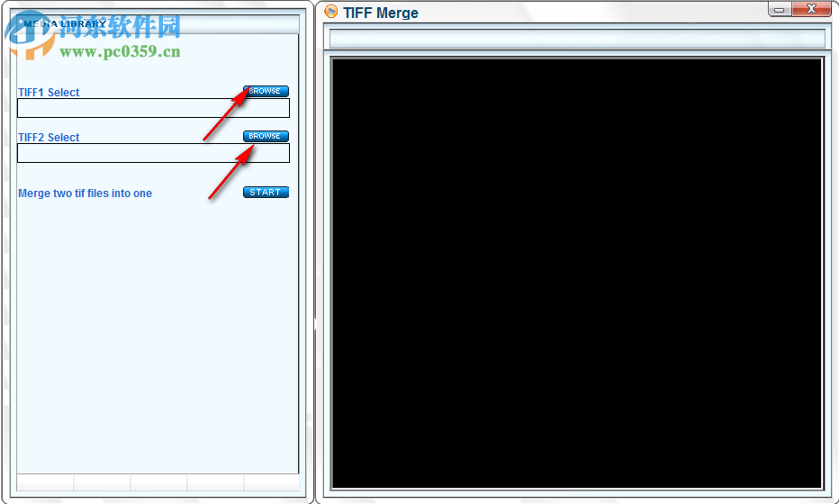
Task: Close the TIFF Merge window
Action: click(811, 9)
